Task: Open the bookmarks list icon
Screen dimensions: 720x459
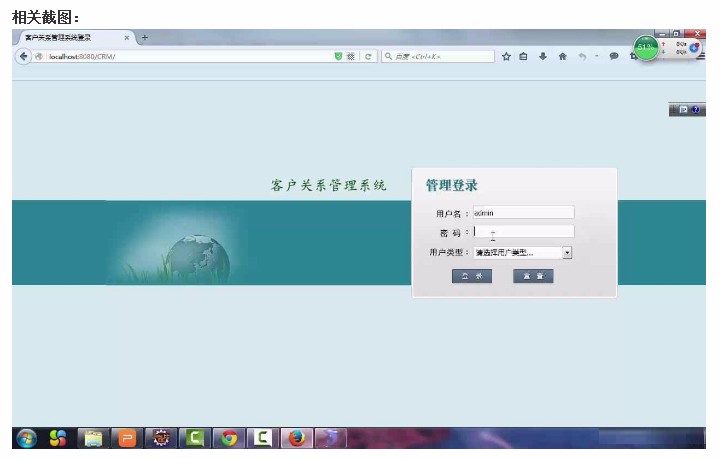Action: click(523, 56)
